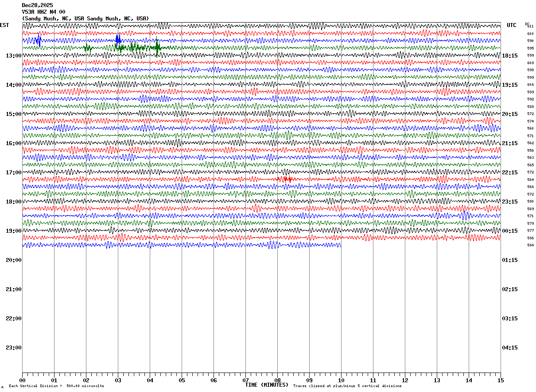536x392 pixels.
Task: Select minute 01 on the time axis
Action: click(54, 380)
